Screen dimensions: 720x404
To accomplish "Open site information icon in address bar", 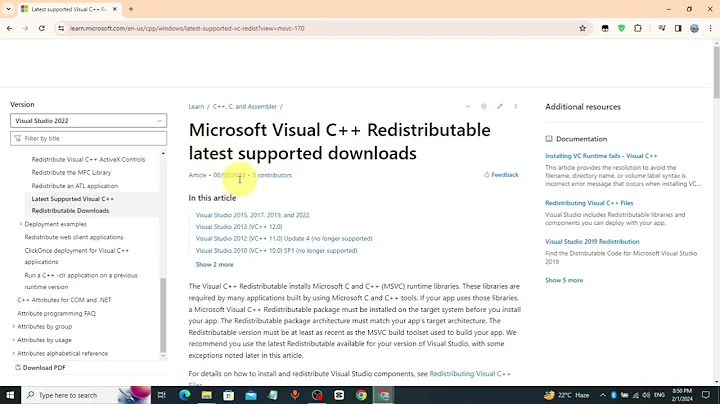I will tap(61, 28).
